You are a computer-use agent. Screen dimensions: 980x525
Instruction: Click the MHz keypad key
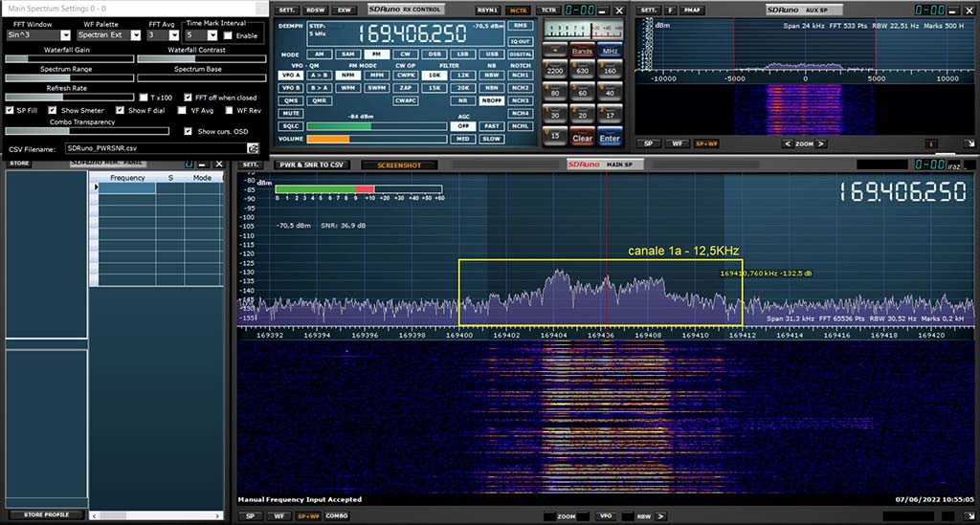(610, 50)
